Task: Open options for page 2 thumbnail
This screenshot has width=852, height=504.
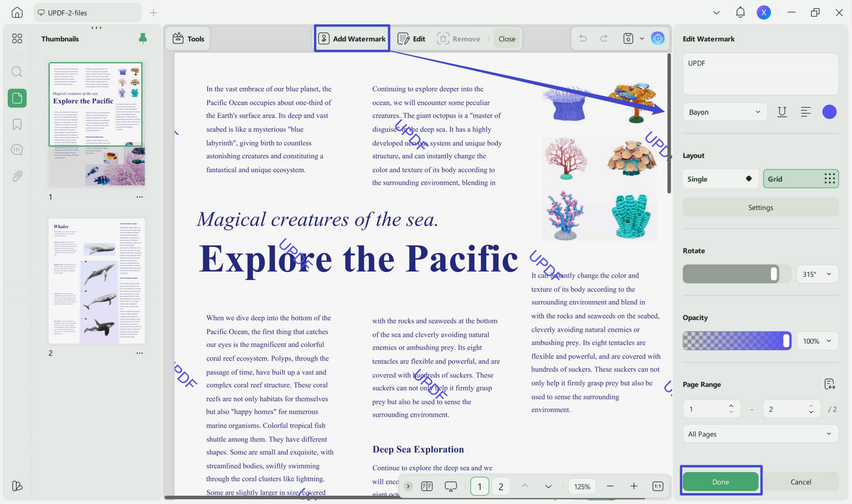Action: pyautogui.click(x=139, y=353)
